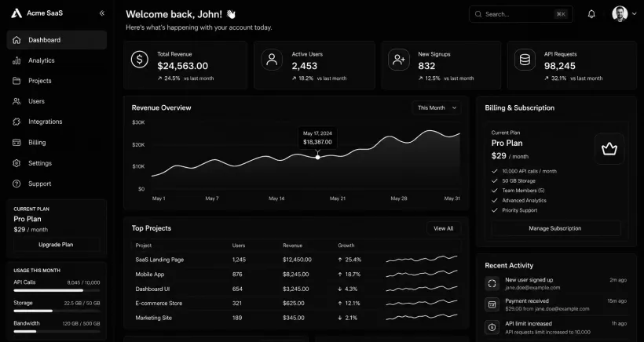644x342 pixels.
Task: Click the Manage Subscription button
Action: 555,228
